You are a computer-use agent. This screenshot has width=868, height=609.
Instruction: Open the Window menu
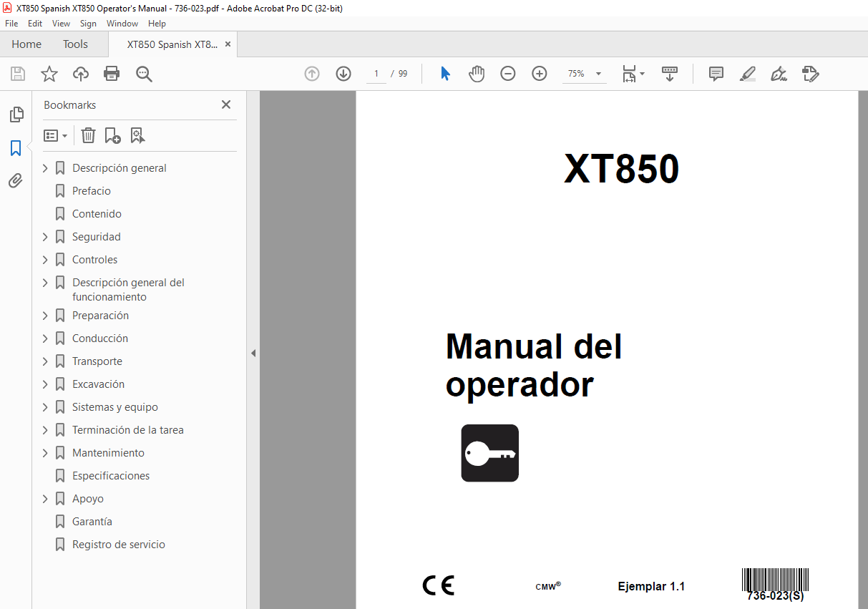(122, 24)
